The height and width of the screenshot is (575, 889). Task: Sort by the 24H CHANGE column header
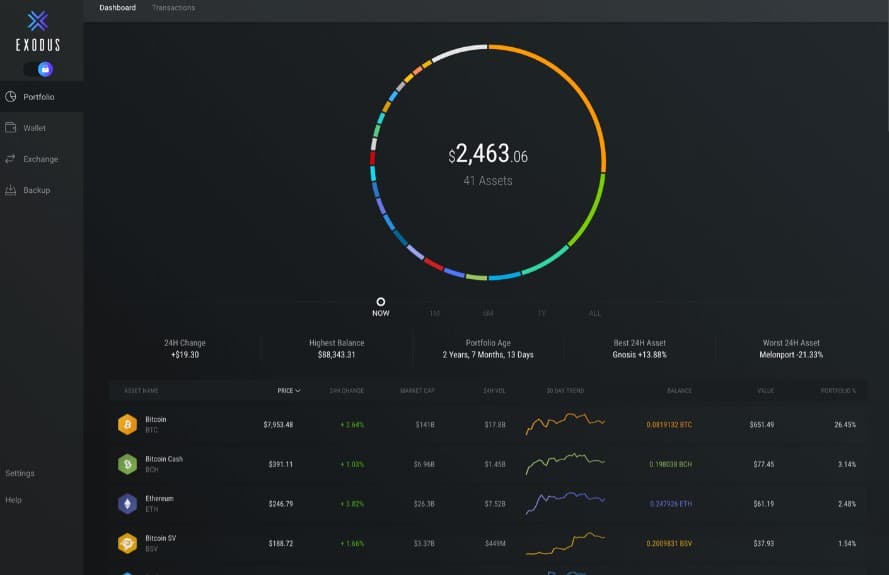pyautogui.click(x=347, y=391)
